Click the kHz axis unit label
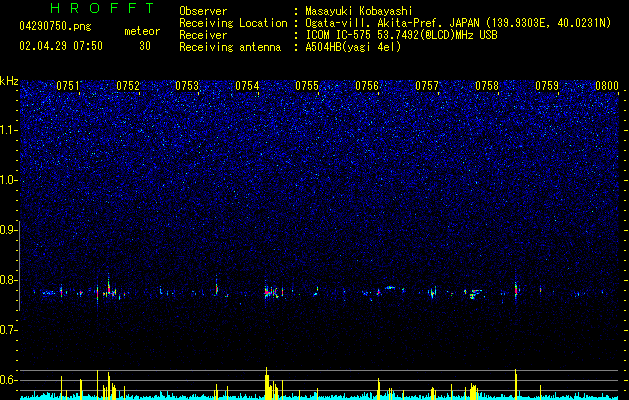Screen dimensions: 629x400 pyautogui.click(x=9, y=81)
